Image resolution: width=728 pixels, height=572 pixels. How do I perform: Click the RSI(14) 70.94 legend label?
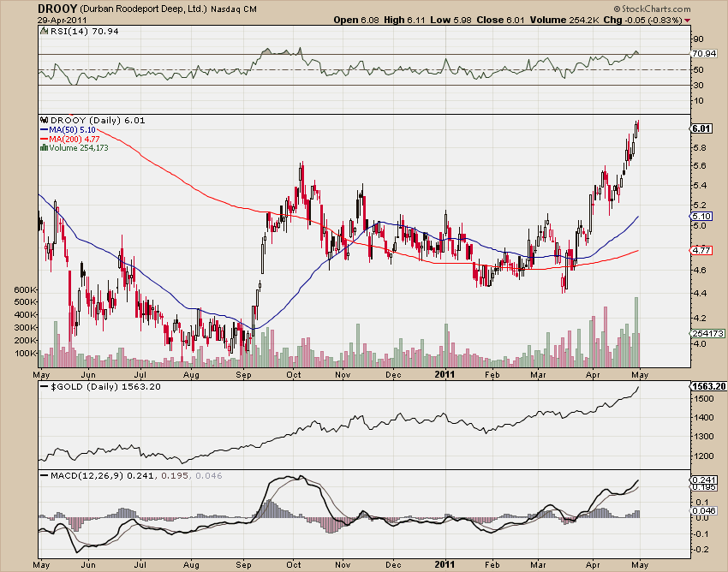pos(84,31)
